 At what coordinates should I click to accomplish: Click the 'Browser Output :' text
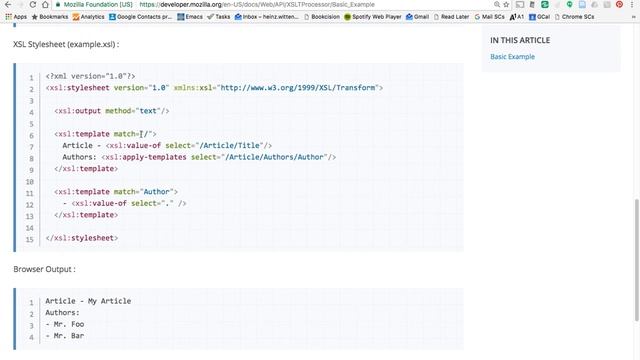coord(44,269)
